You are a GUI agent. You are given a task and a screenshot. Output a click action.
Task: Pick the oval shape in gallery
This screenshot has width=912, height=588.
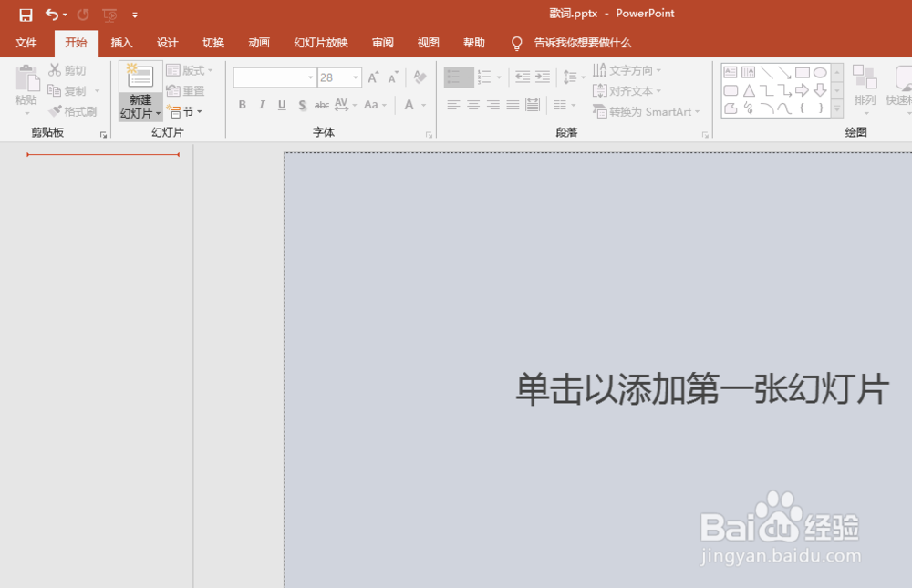[820, 73]
